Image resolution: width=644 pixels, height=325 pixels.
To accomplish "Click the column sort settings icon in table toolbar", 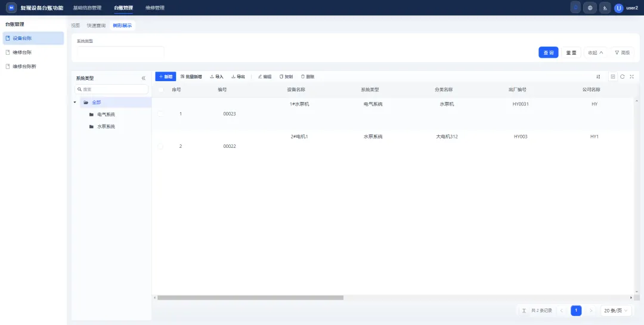I will click(598, 77).
